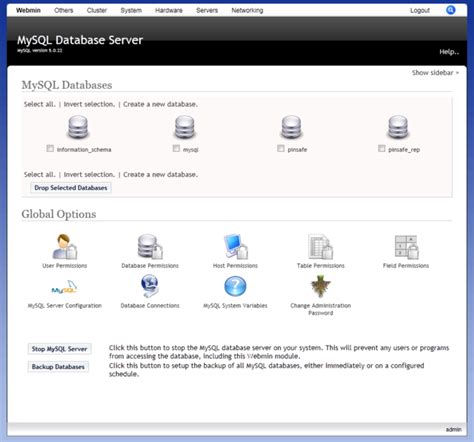
Task: Open Database Connections icon
Action: [x=150, y=286]
